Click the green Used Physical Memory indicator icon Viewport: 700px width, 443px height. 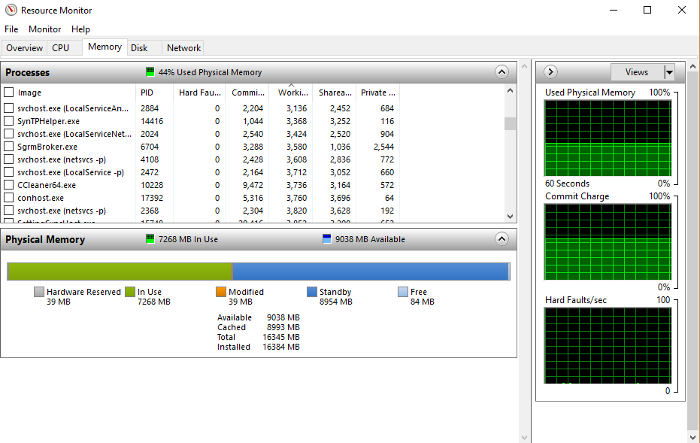tap(150, 72)
